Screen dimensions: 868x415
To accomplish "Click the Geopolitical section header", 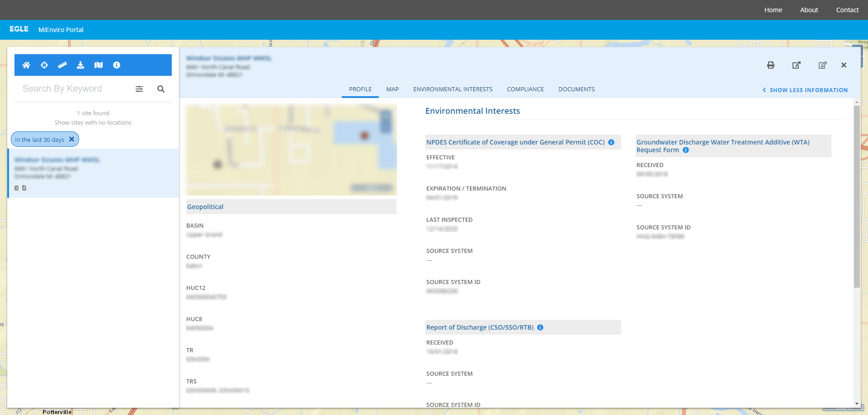I will pyautogui.click(x=291, y=207).
